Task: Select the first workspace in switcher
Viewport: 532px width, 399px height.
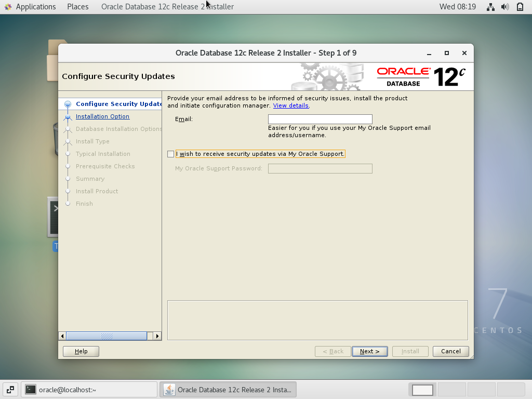Action: [422, 390]
